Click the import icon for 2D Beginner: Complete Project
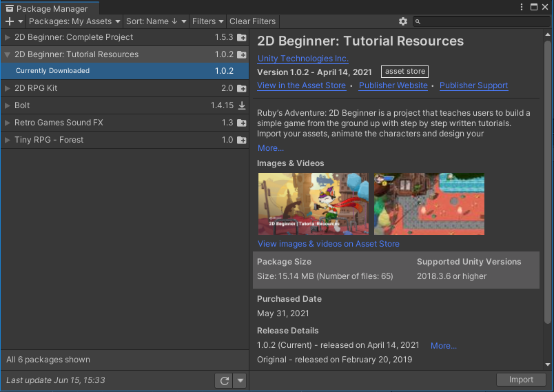The image size is (554, 392). (x=241, y=37)
